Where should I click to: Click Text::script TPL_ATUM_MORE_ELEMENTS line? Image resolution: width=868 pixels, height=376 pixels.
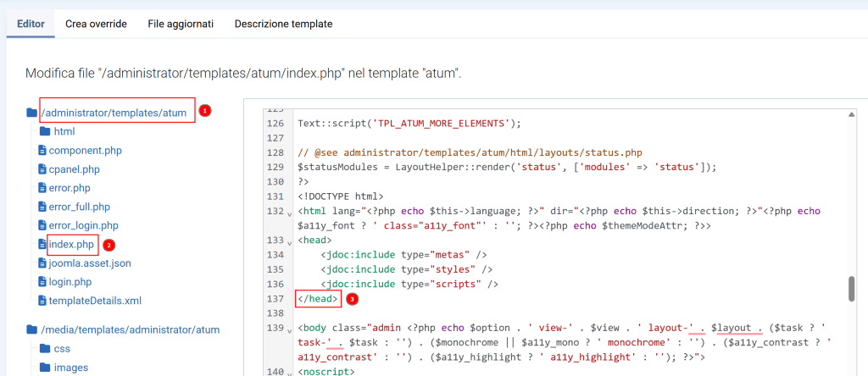tap(409, 124)
